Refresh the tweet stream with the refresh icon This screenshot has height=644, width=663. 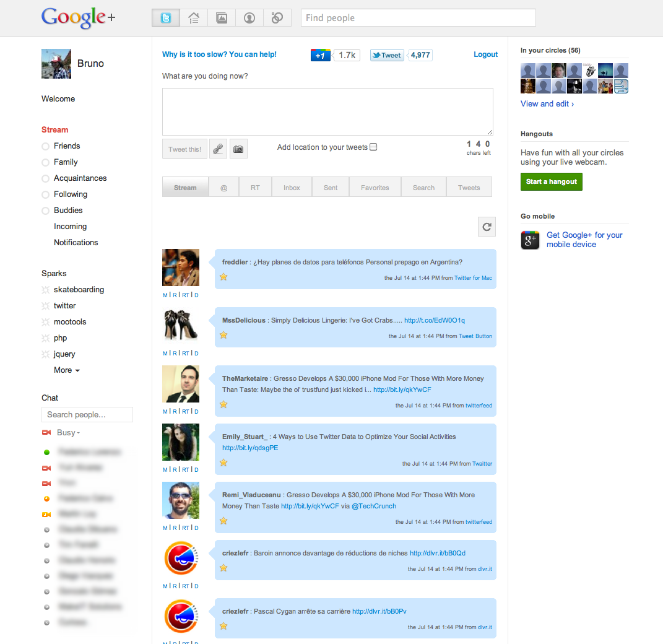[487, 227]
